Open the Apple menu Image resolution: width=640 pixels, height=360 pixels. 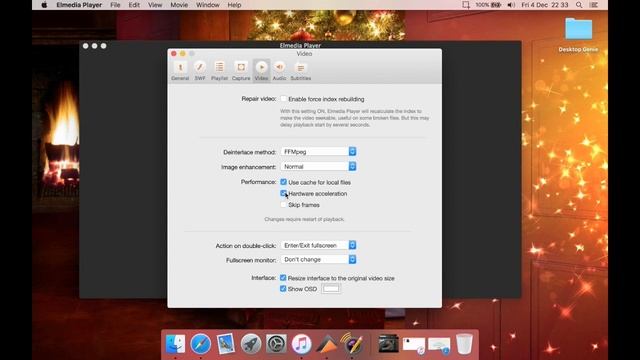[x=44, y=5]
